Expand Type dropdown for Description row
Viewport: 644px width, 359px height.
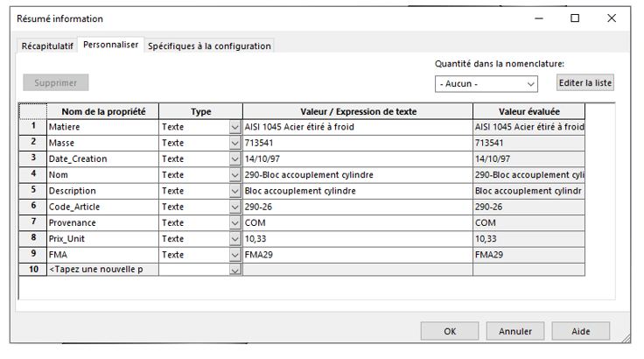pyautogui.click(x=234, y=191)
